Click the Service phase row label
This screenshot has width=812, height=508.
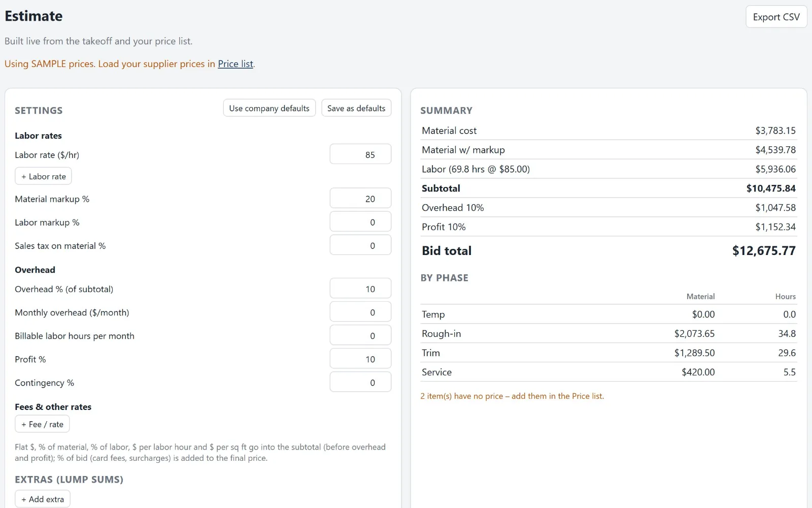coord(436,372)
